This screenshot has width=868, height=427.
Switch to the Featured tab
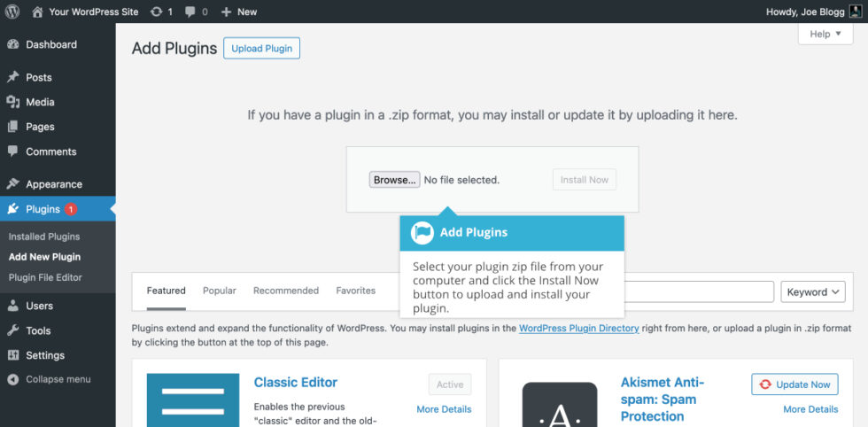tap(167, 291)
